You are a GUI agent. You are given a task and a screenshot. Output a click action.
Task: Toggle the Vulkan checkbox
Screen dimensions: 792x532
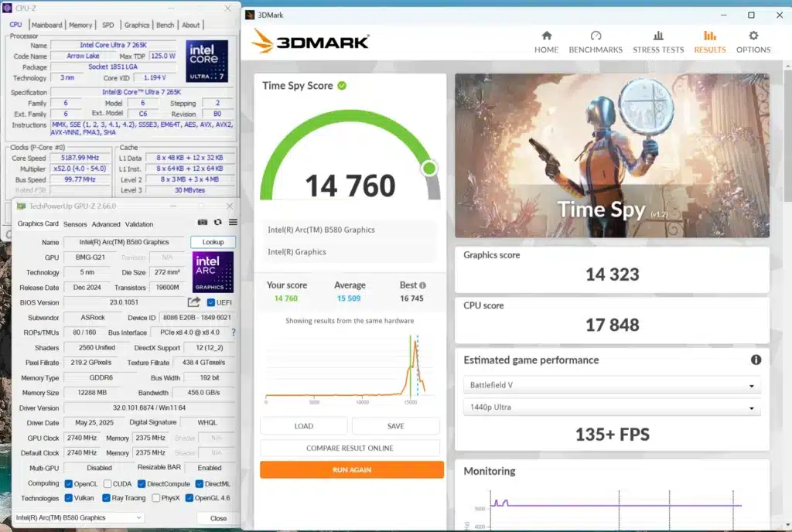pyautogui.click(x=69, y=498)
